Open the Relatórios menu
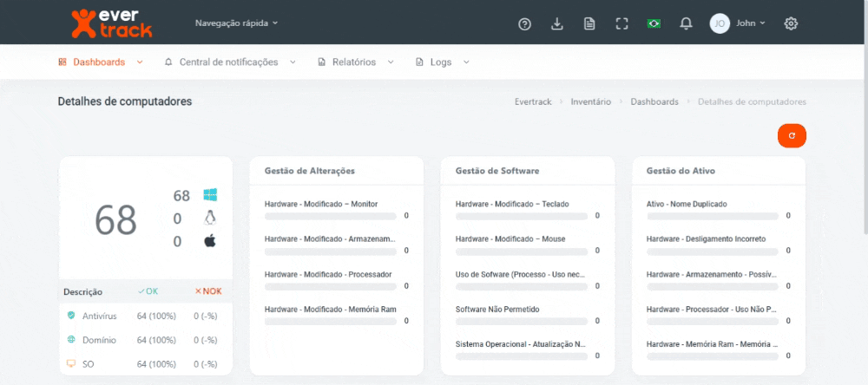 coord(355,62)
